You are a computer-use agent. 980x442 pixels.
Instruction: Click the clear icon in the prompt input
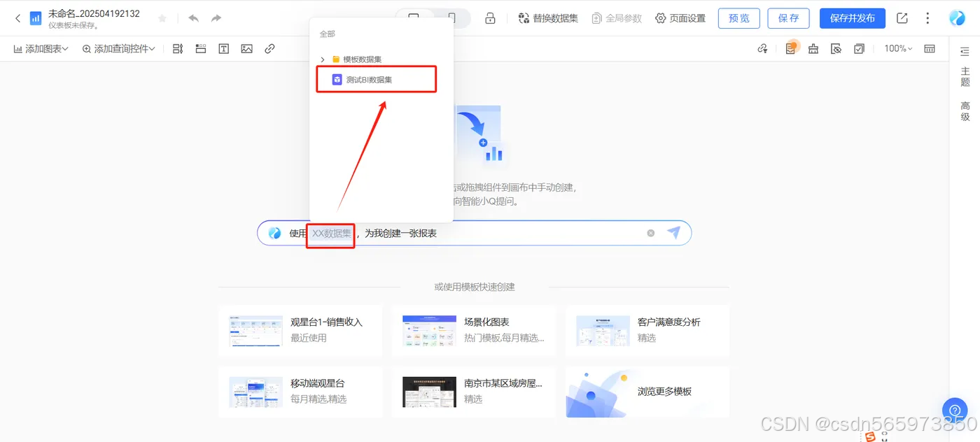tap(650, 233)
